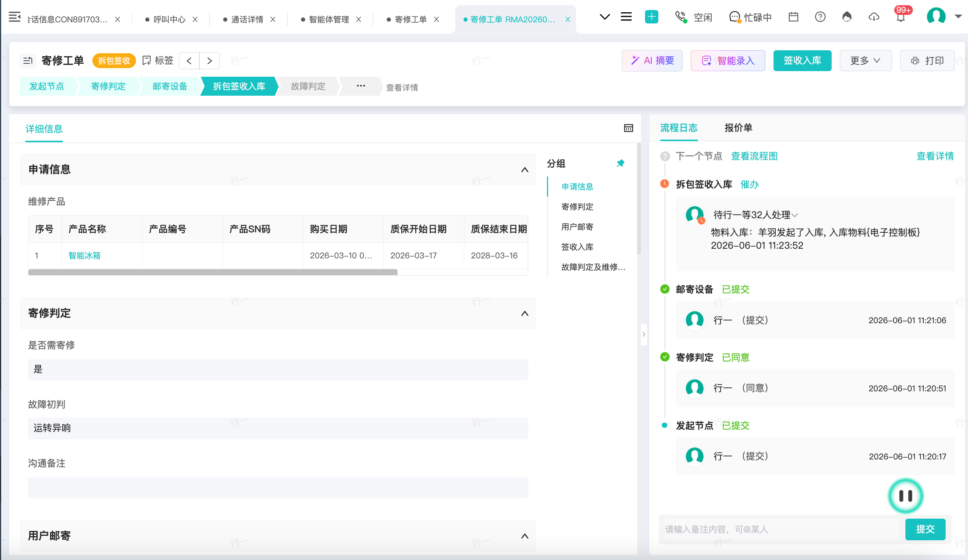
Task: Select 邮寄设备 workflow step
Action: 170,86
